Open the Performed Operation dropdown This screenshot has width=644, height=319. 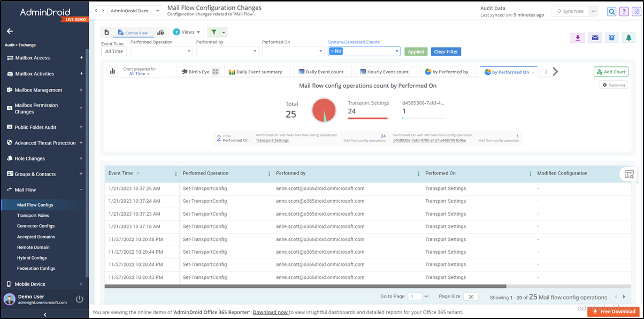pos(162,51)
